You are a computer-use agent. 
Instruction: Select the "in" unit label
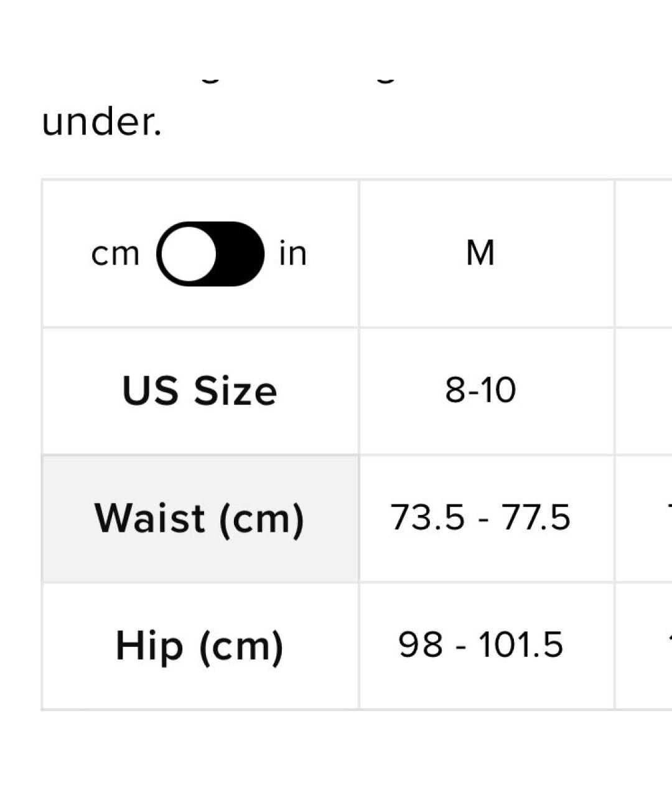point(292,254)
